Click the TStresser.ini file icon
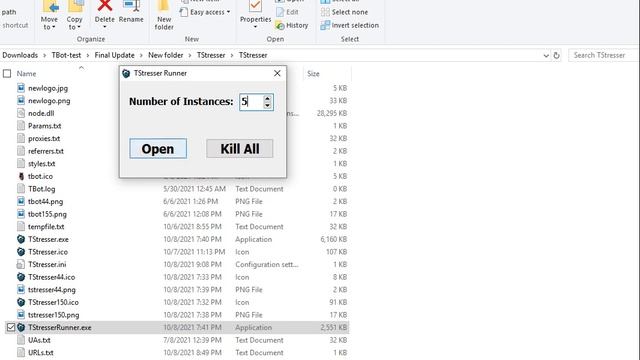 [21, 264]
